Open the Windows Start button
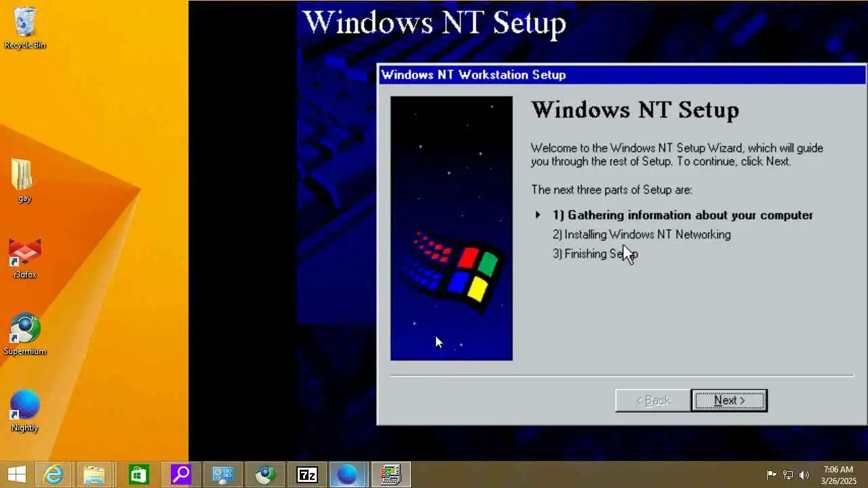Screen dimensions: 868x488 tap(16, 474)
